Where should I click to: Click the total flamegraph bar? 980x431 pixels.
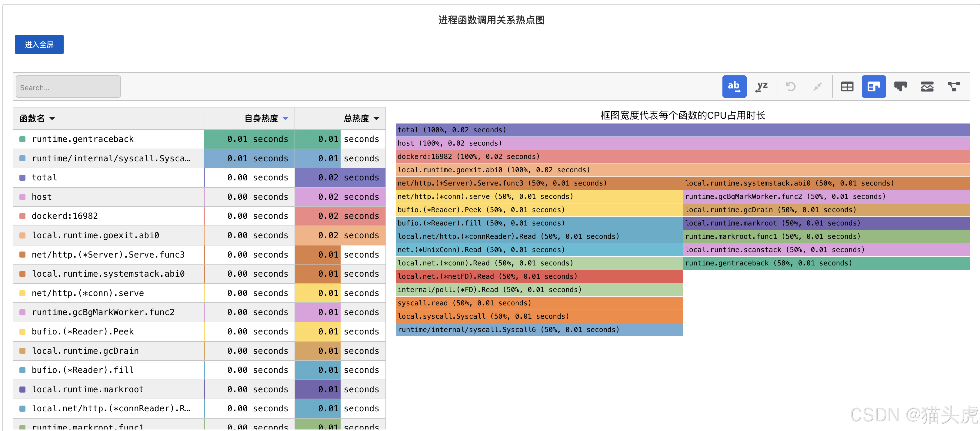coord(682,130)
